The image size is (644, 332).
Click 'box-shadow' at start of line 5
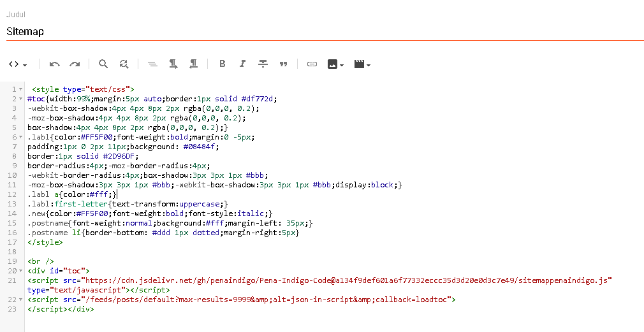[x=50, y=127]
